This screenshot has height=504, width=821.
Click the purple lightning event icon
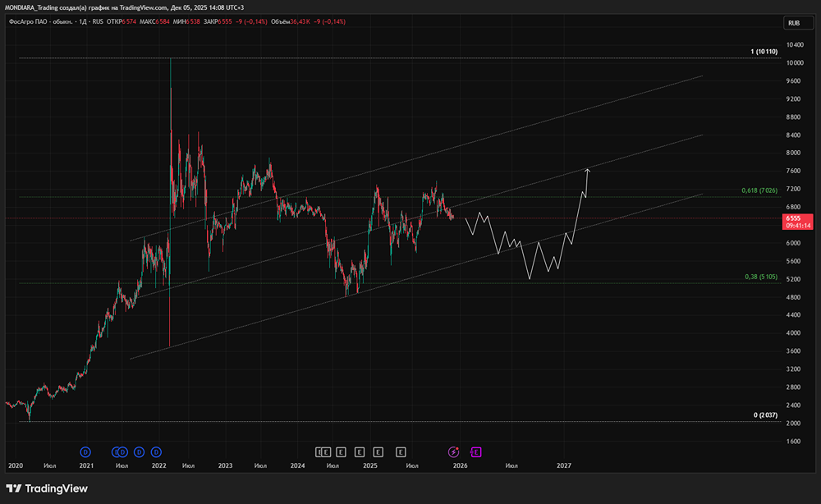coord(453,451)
